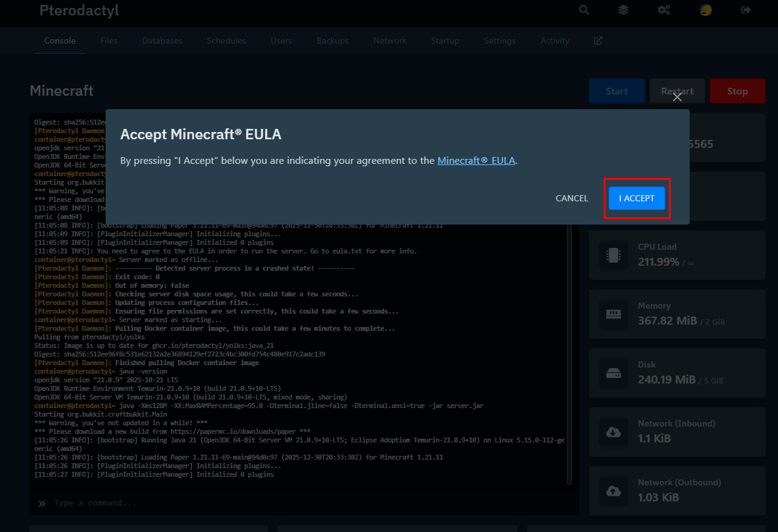
Task: Click the Disk drive icon
Action: point(614,373)
